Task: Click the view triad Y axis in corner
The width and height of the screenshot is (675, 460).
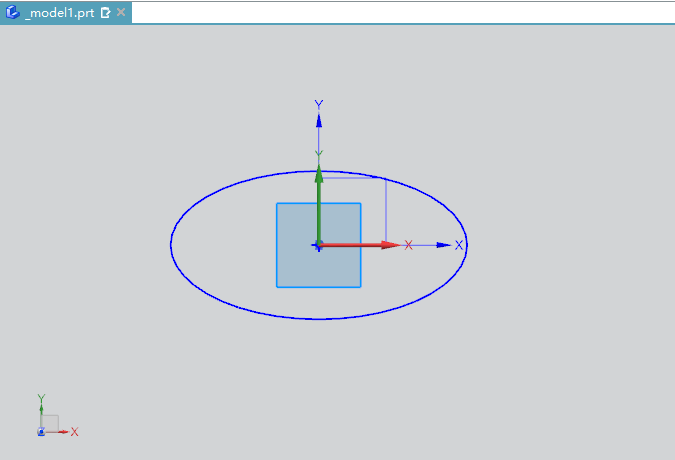Action: (41, 412)
